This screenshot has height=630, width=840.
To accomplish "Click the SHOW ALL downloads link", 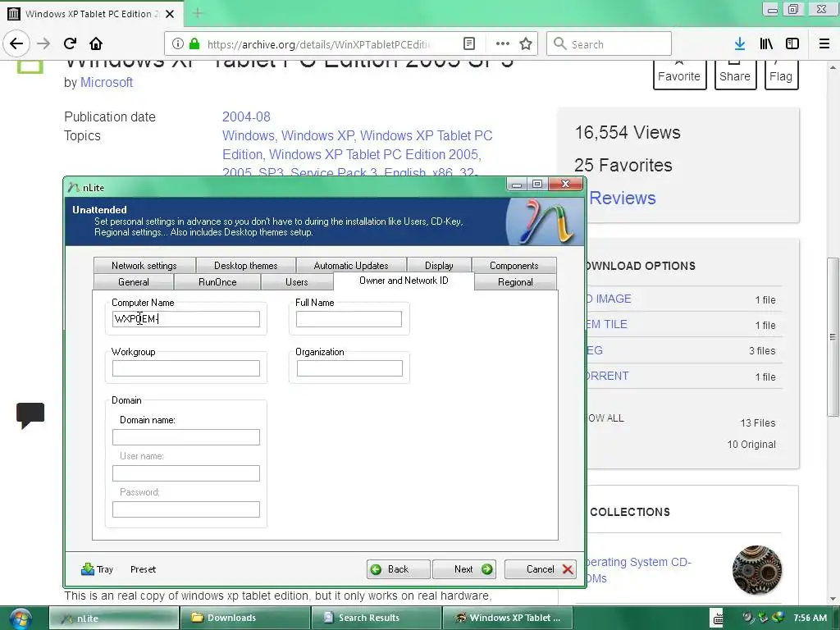I will (x=606, y=418).
